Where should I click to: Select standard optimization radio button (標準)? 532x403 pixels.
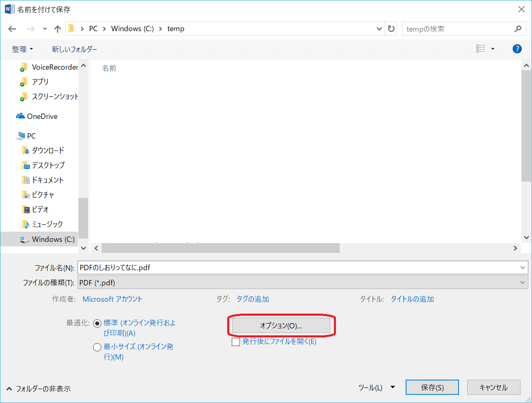pyautogui.click(x=97, y=323)
